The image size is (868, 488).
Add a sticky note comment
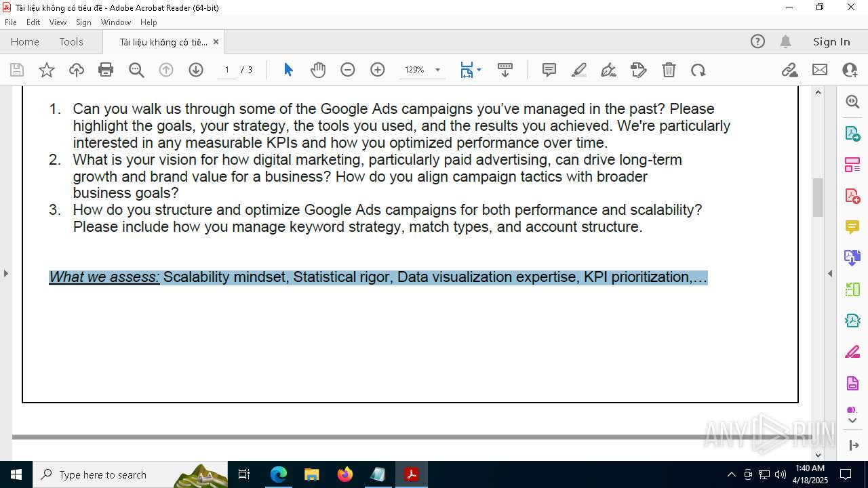tap(549, 70)
